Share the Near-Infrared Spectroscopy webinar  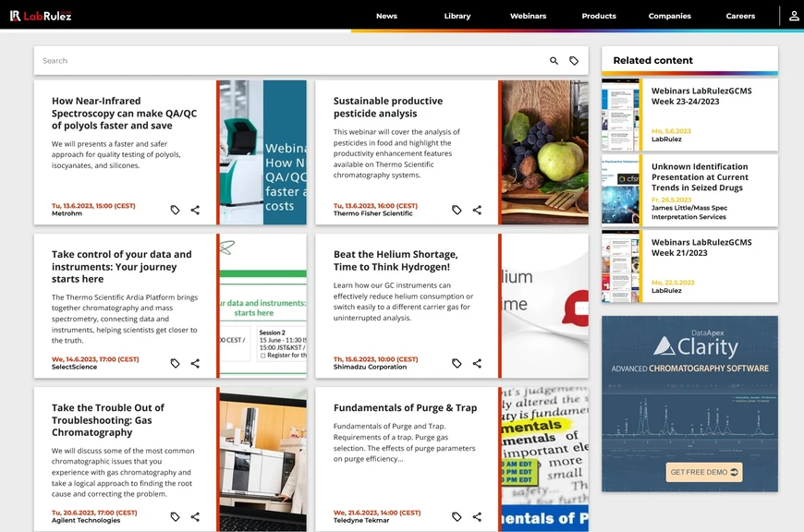tap(195, 210)
